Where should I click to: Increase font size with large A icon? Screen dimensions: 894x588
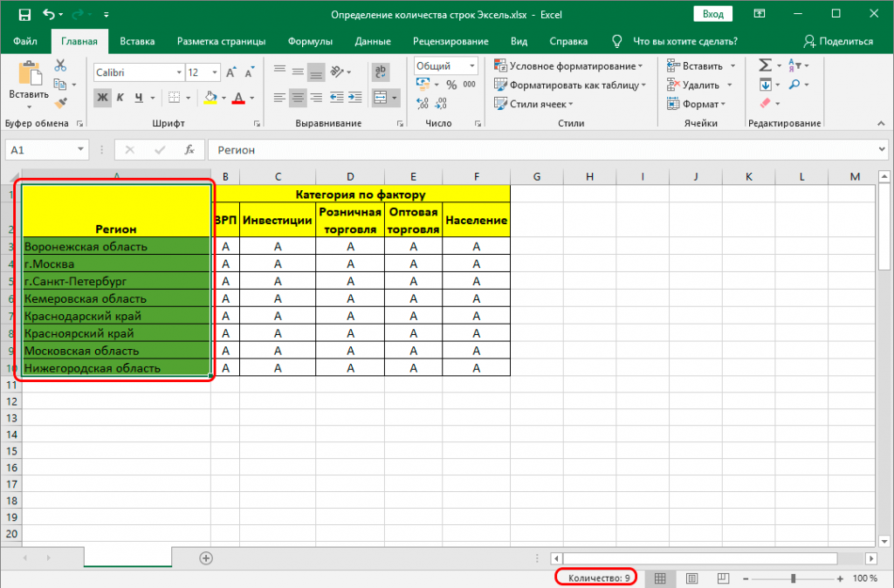[230, 72]
